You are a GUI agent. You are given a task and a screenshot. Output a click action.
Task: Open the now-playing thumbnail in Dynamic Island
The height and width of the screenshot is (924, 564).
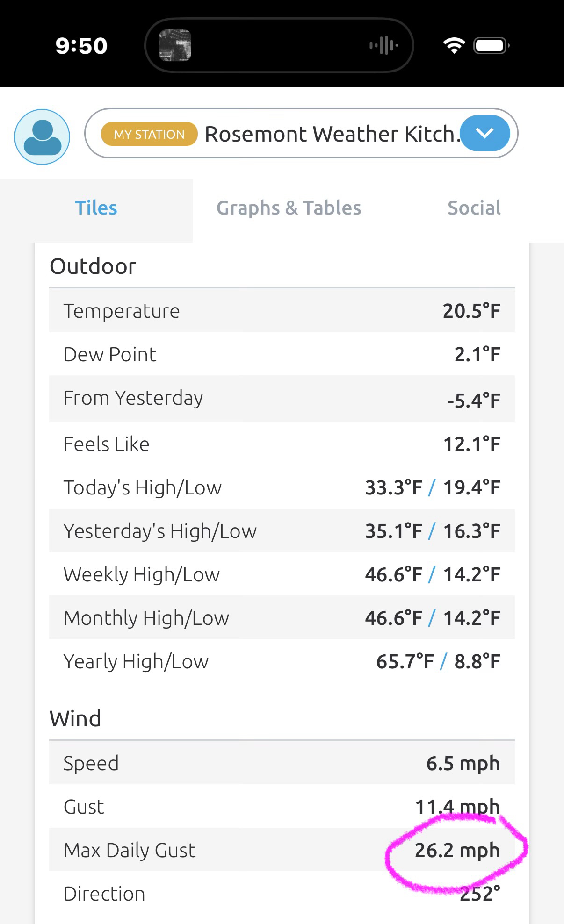pyautogui.click(x=175, y=45)
